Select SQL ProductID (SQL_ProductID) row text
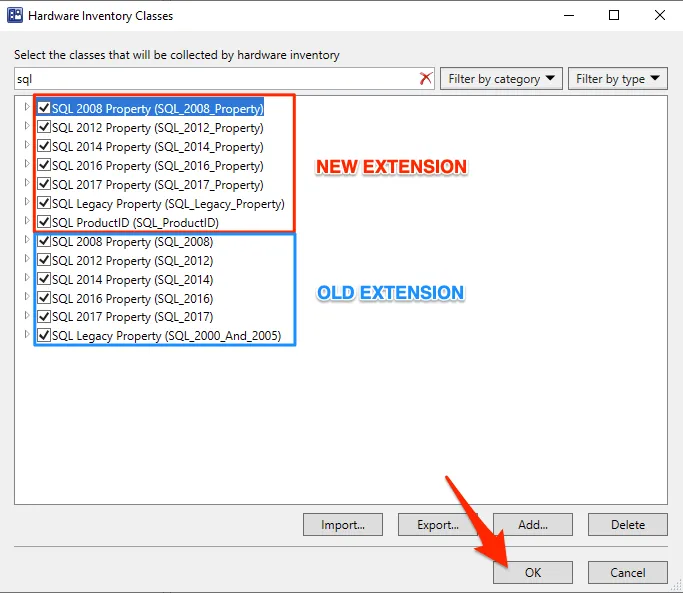Image resolution: width=683 pixels, height=593 pixels. pos(135,223)
